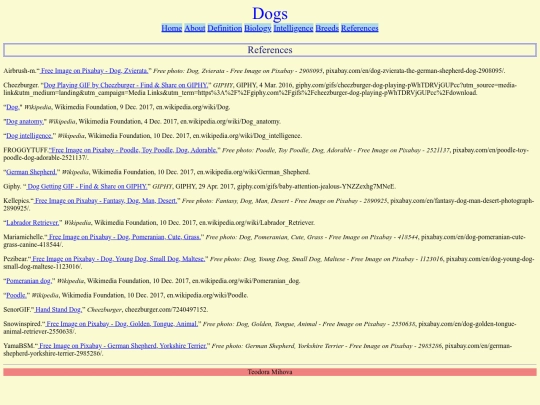Click the "Teodora Mihova" footer bar
The image size is (540, 405).
pos(270,372)
